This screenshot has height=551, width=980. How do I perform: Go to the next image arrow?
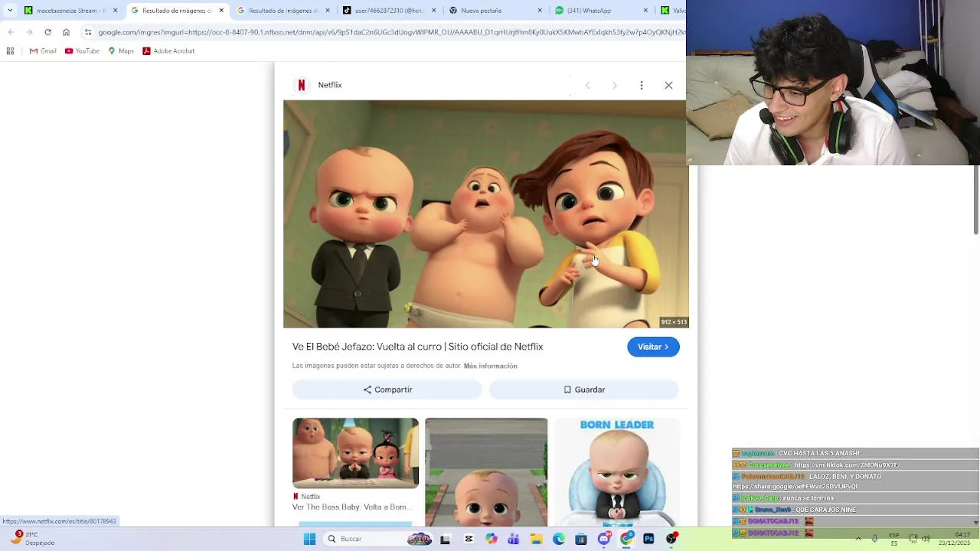coord(614,85)
